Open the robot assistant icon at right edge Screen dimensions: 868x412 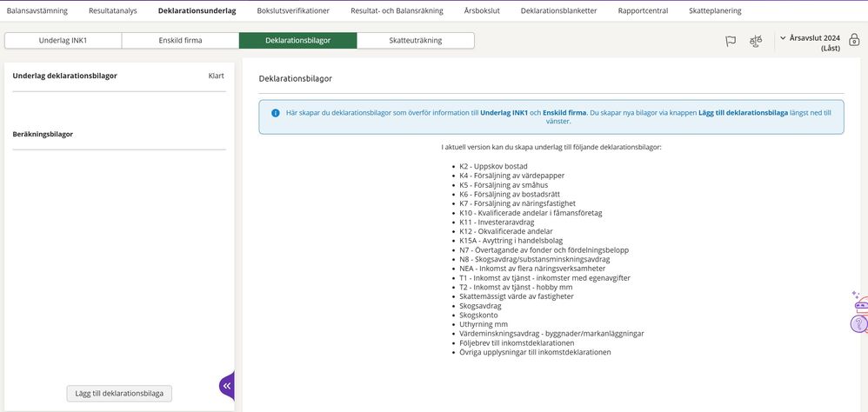coord(861,304)
